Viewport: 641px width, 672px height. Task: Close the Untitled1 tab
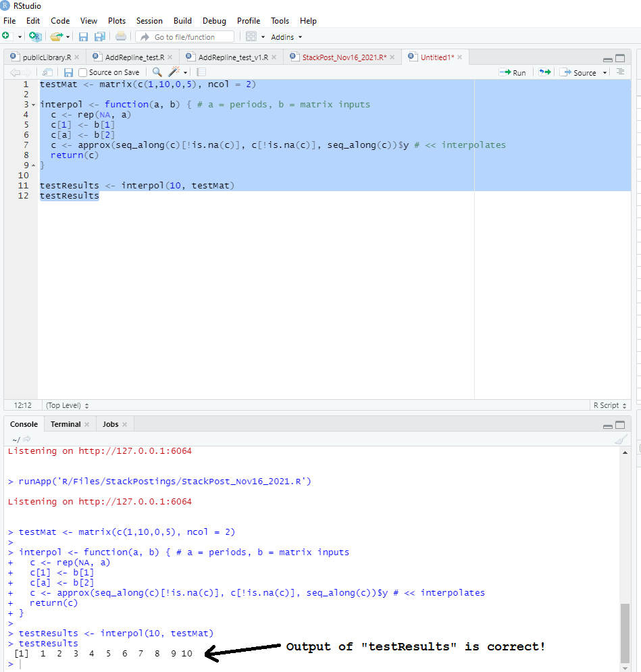point(460,57)
